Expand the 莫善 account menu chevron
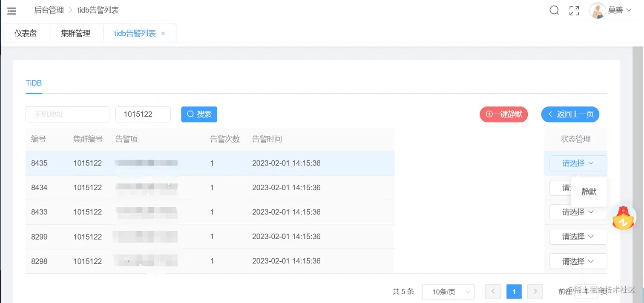 click(x=630, y=10)
